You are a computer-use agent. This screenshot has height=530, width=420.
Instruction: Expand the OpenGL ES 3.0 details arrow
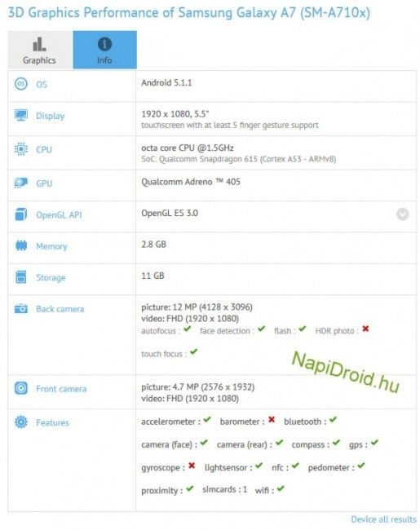pyautogui.click(x=402, y=214)
